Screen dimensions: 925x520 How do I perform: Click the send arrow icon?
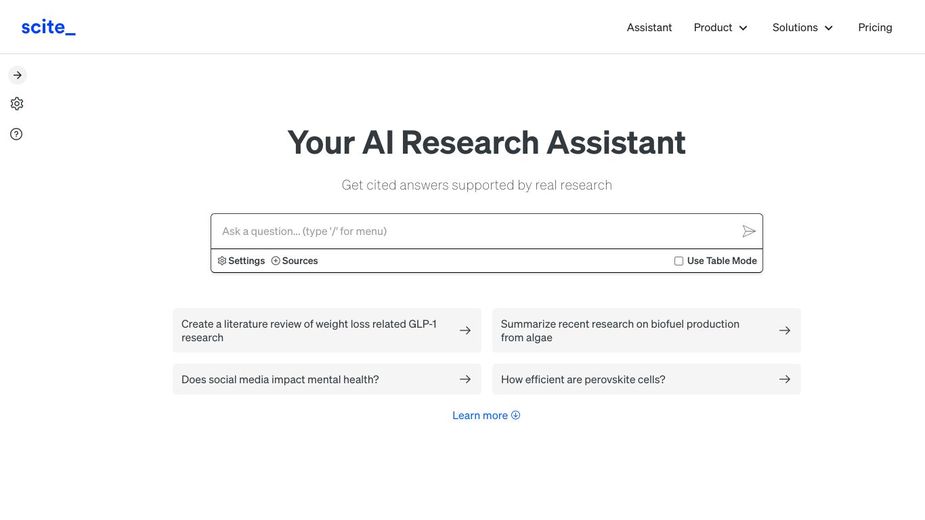click(749, 231)
